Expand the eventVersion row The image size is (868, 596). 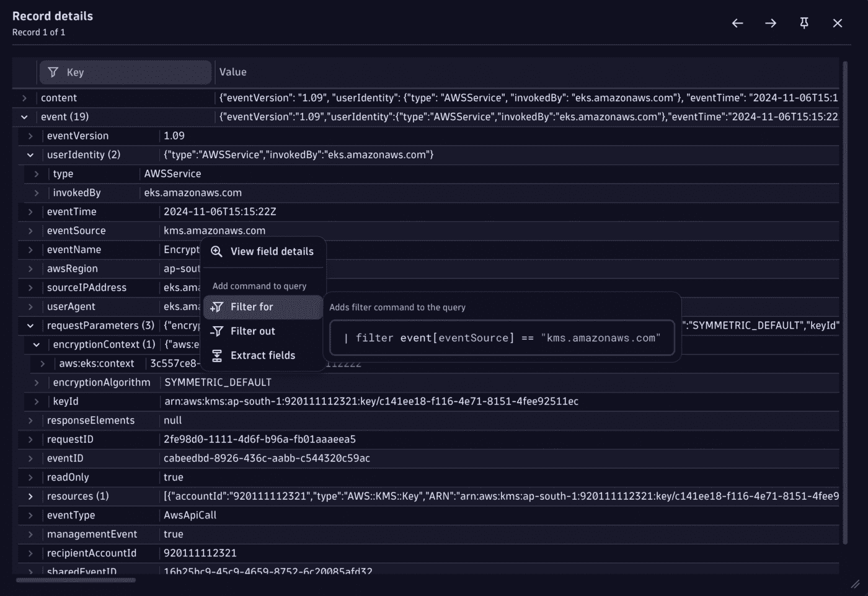pyautogui.click(x=30, y=136)
